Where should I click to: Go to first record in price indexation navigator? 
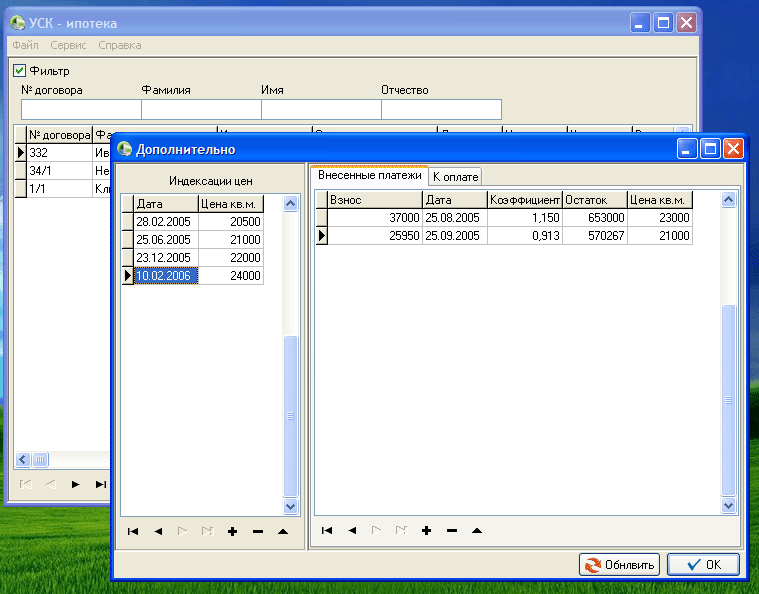pos(133,531)
